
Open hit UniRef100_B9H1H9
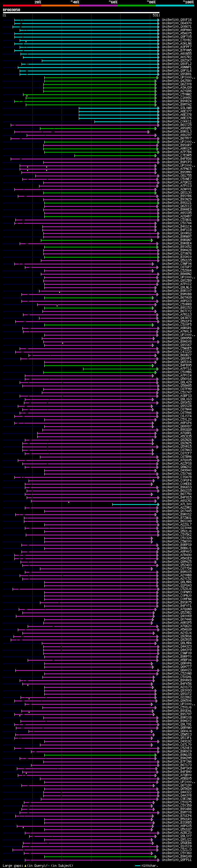[x=177, y=857]
